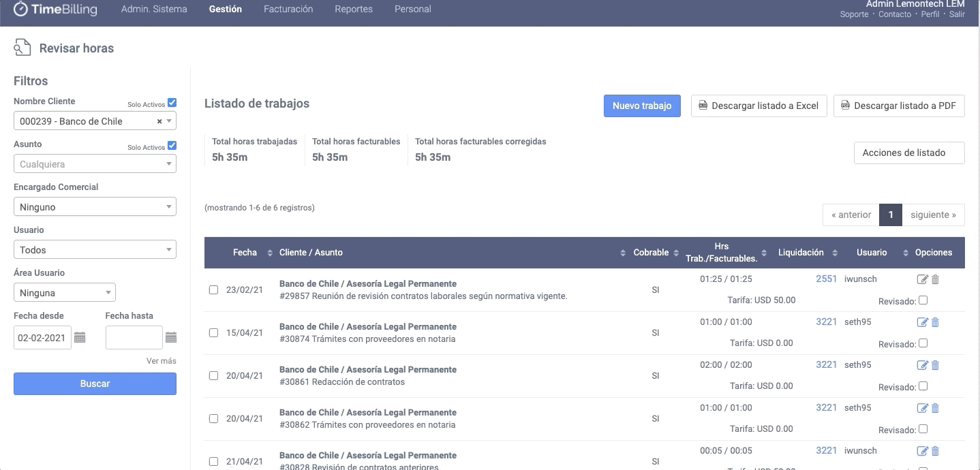Viewport: 980px width, 470px height.
Task: Delete work entry #30874
Action: (935, 322)
